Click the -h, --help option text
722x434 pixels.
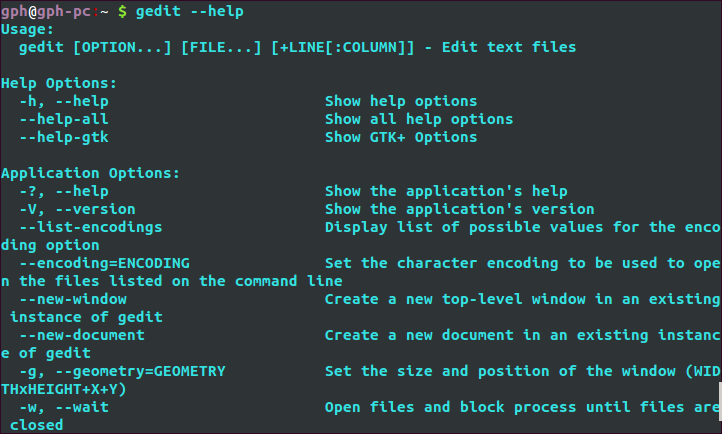pos(64,101)
